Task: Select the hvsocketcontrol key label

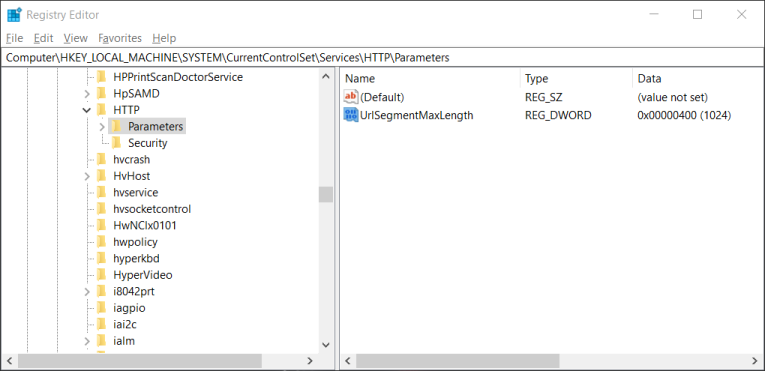Action: click(x=152, y=209)
